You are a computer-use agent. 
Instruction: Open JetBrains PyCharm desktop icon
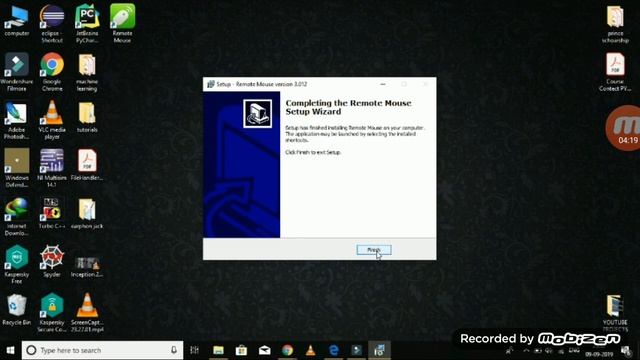[x=87, y=24]
